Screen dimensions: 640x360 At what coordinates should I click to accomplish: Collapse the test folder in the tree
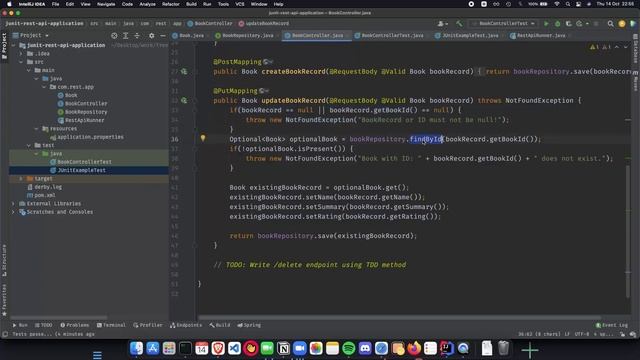coord(29,145)
